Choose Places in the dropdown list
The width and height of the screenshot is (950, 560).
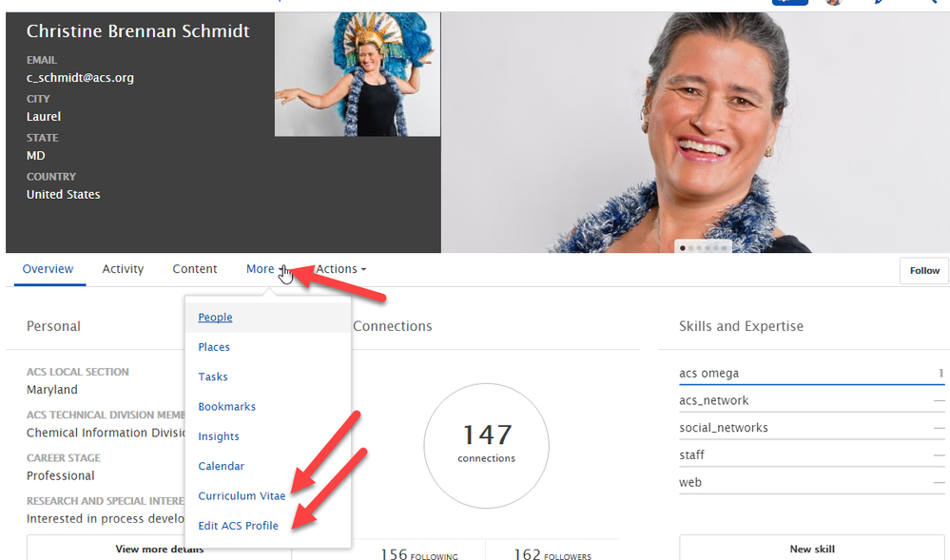tap(214, 347)
